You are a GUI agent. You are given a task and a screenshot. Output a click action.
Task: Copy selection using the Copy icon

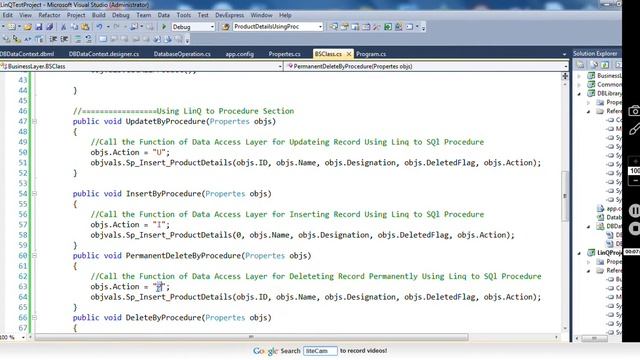[x=74, y=27]
